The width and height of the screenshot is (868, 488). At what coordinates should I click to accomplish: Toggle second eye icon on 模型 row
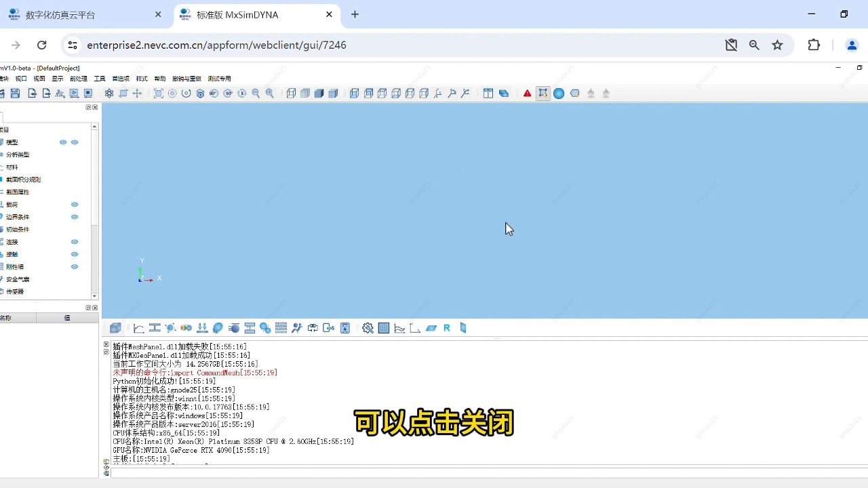point(75,142)
